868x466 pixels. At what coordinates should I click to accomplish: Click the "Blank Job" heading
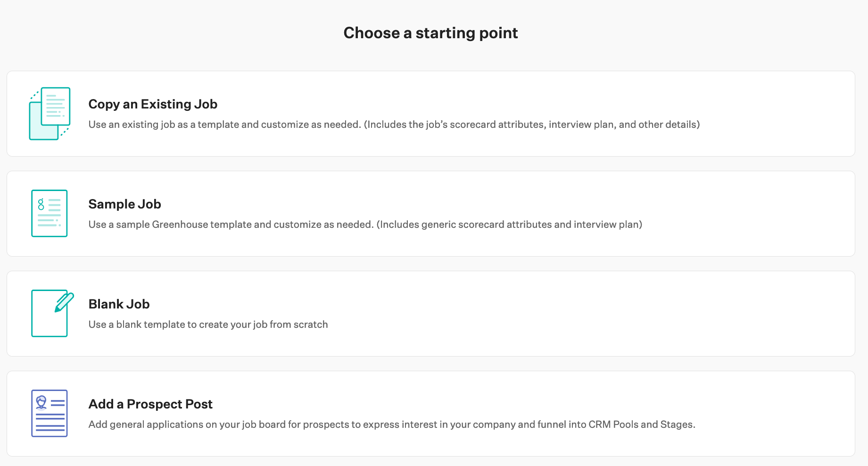click(x=118, y=304)
